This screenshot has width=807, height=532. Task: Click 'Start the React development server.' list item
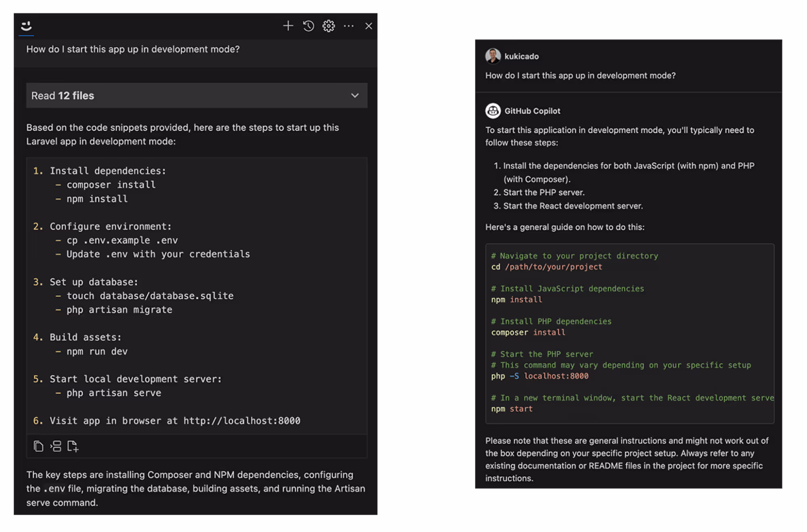pos(573,206)
